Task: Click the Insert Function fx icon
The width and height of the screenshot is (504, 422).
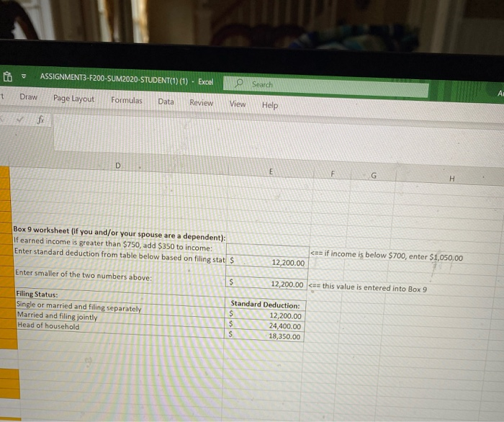Action: pyautogui.click(x=40, y=120)
